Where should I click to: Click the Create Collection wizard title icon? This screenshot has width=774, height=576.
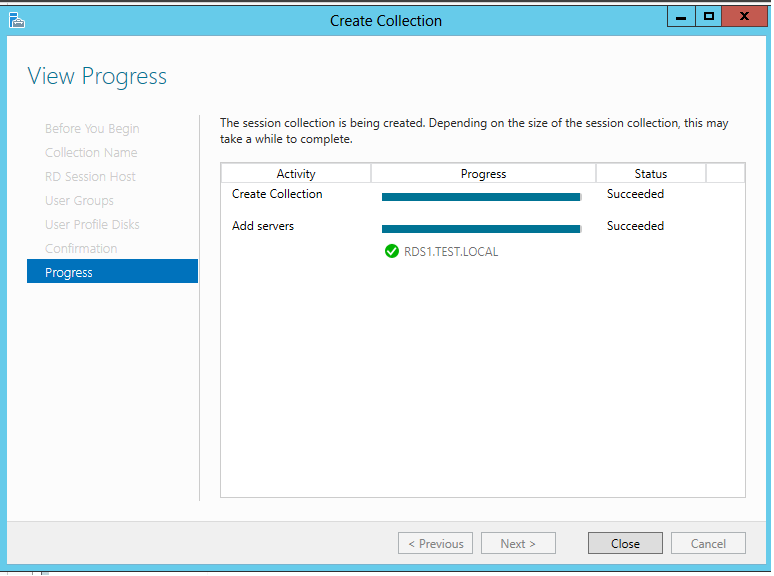point(16,21)
